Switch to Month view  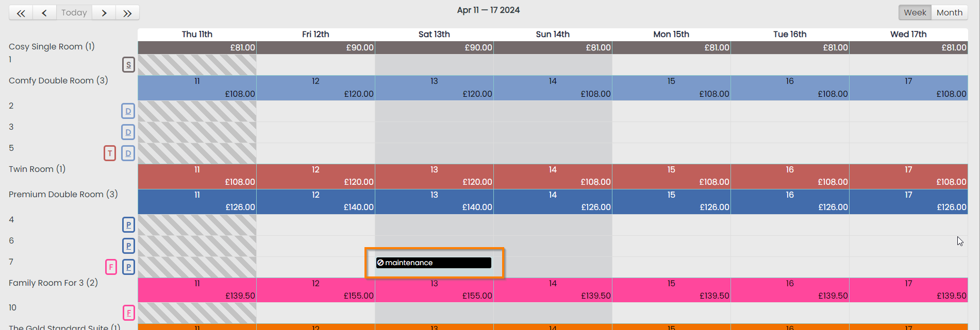pyautogui.click(x=949, y=13)
